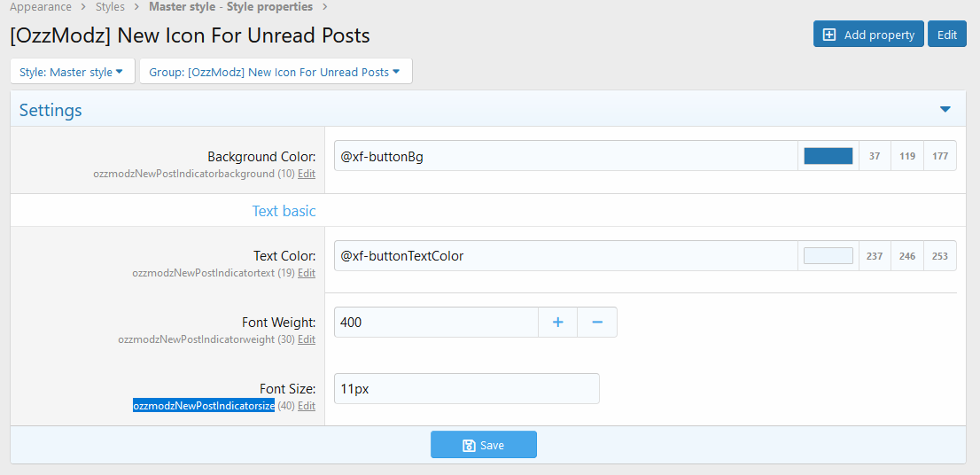Click the Add property button
The width and height of the screenshot is (980, 475).
(868, 35)
